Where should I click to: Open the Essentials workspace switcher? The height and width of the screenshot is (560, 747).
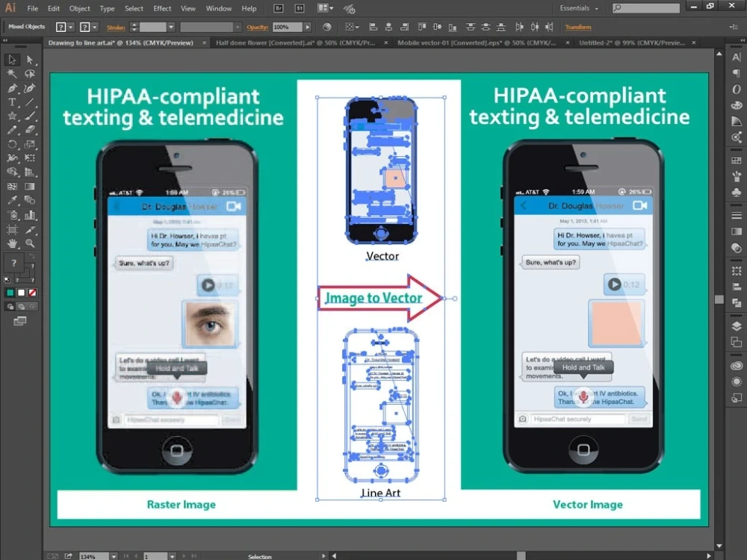click(x=578, y=8)
